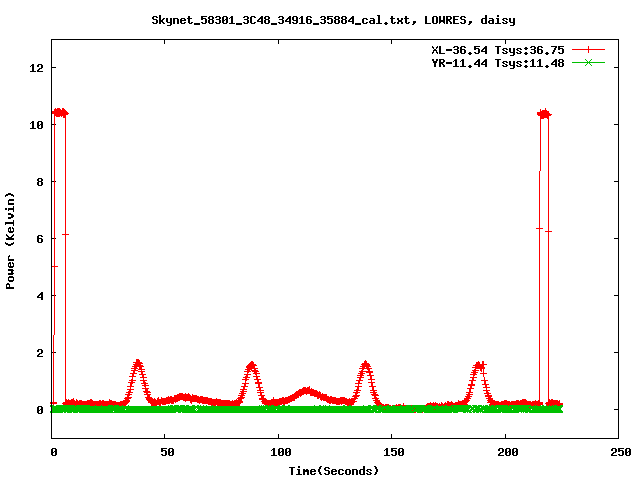Select the legend entry YR-11.44 Tsys:11.48
Viewport: 640px width, 480px height.
[498, 63]
